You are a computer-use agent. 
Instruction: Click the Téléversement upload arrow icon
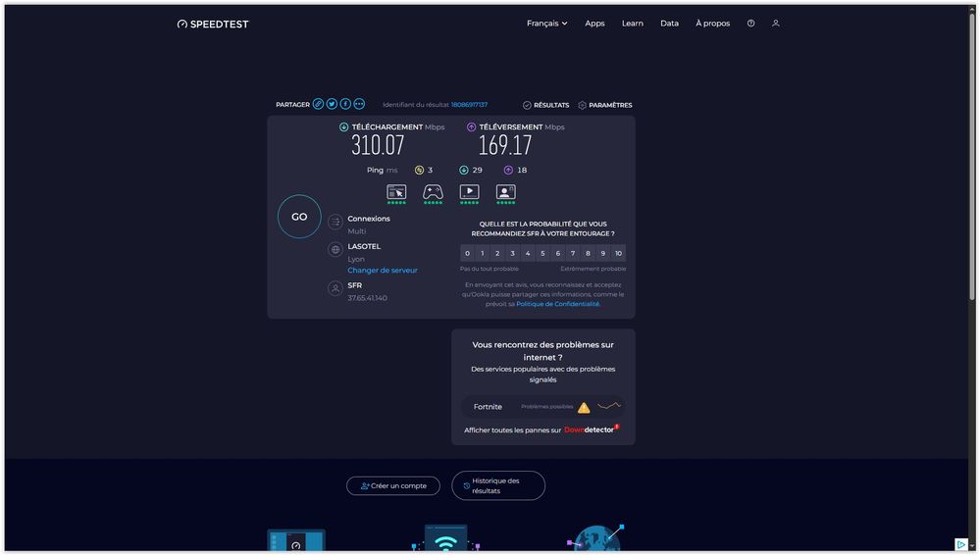471,126
